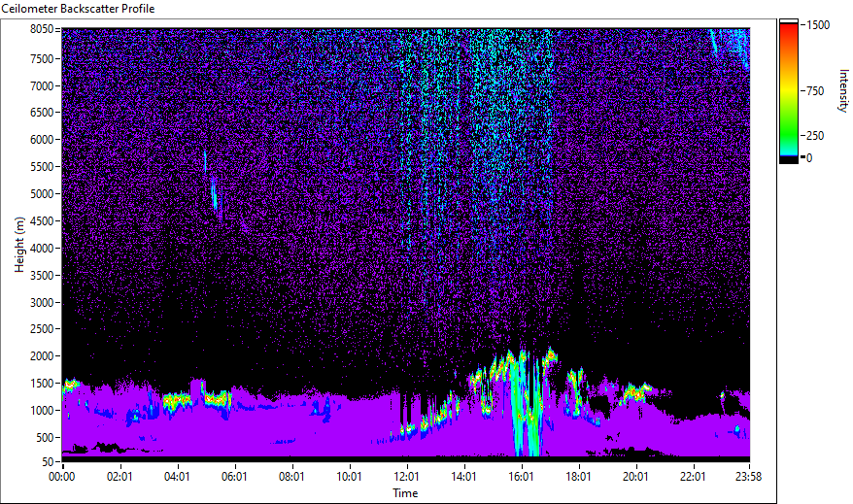Click the 2500 height axis value
This screenshot has height=504, width=853.
tap(42, 329)
